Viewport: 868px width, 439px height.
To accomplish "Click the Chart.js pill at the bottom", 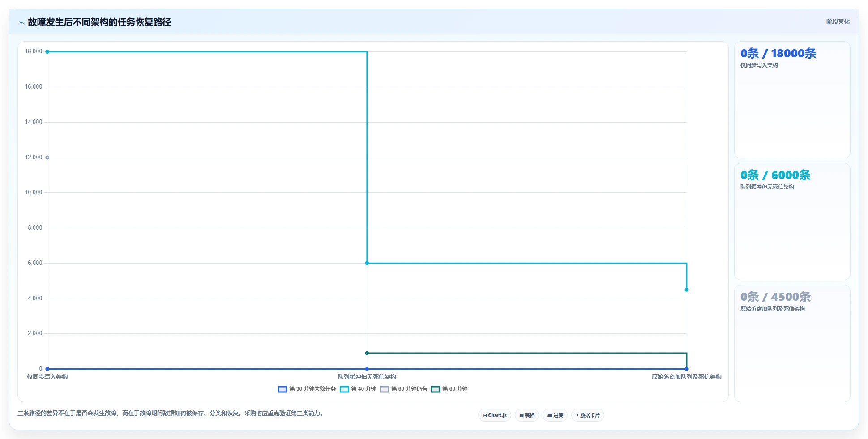I will point(495,415).
